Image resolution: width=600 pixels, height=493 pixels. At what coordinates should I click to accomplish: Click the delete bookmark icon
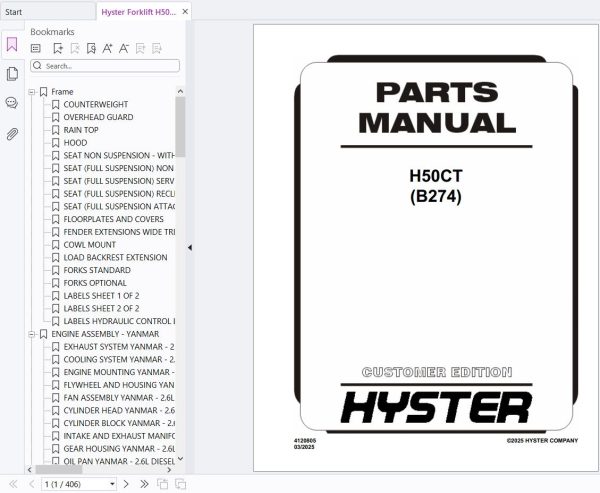click(75, 48)
